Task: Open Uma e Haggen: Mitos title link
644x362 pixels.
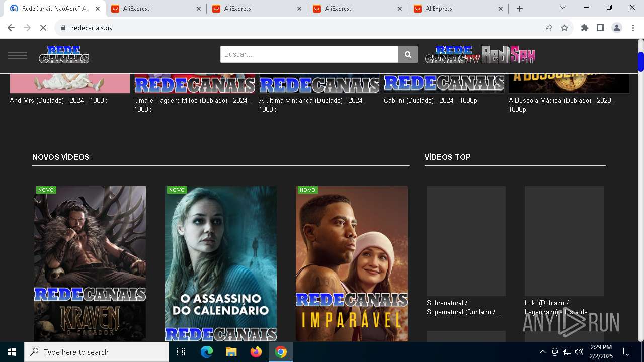Action: tap(193, 105)
